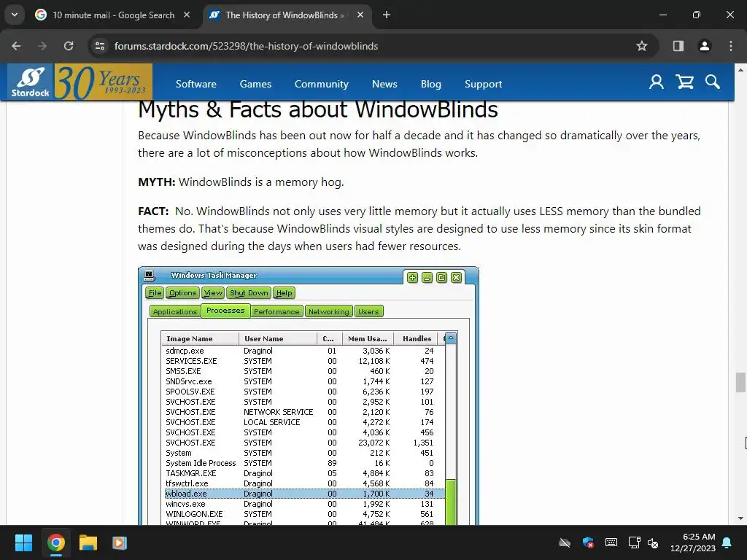
Task: Open Stardock site search
Action: coord(713,82)
